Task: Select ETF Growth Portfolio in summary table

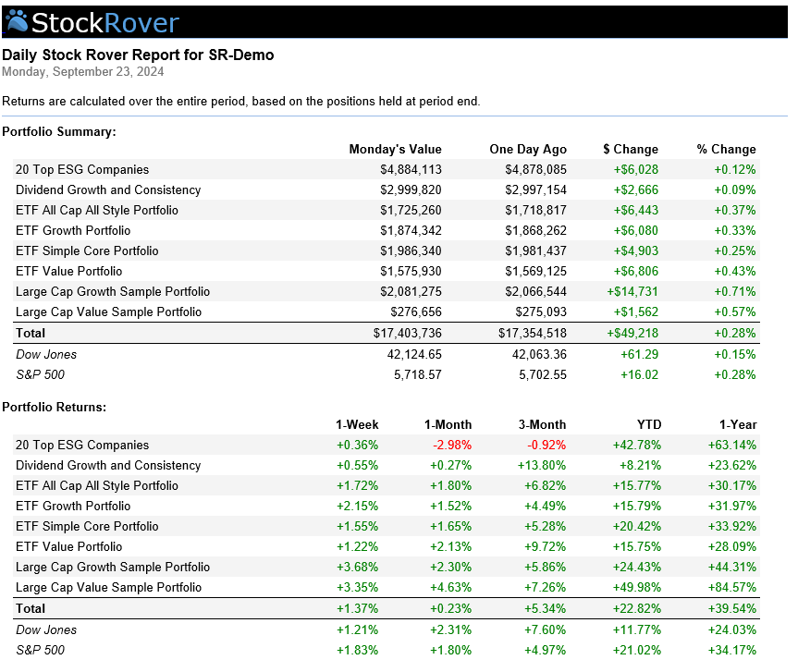Action: (387, 230)
